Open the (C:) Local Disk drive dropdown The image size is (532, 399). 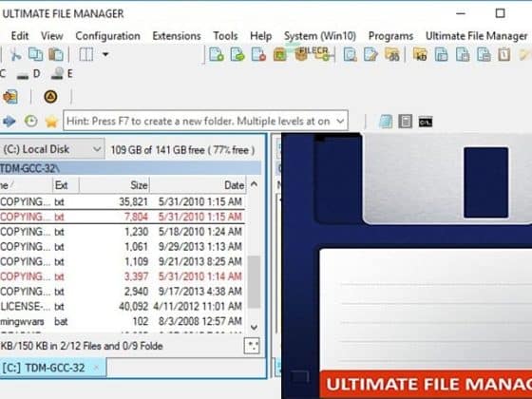pos(52,149)
